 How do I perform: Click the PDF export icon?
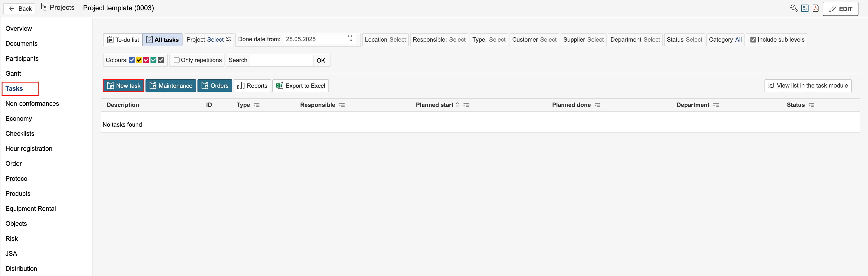pyautogui.click(x=815, y=8)
